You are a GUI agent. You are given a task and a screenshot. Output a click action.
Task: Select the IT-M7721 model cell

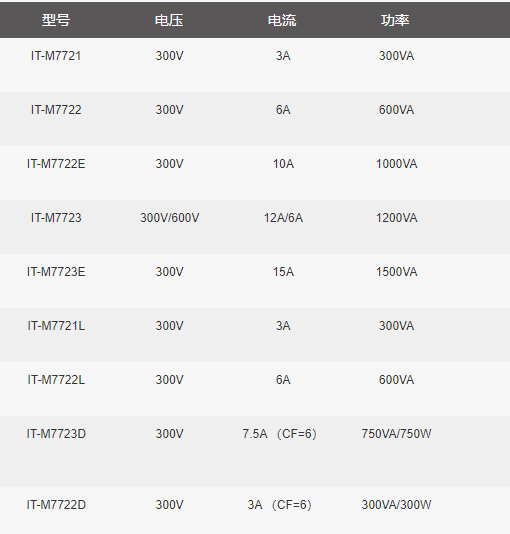tap(56, 56)
